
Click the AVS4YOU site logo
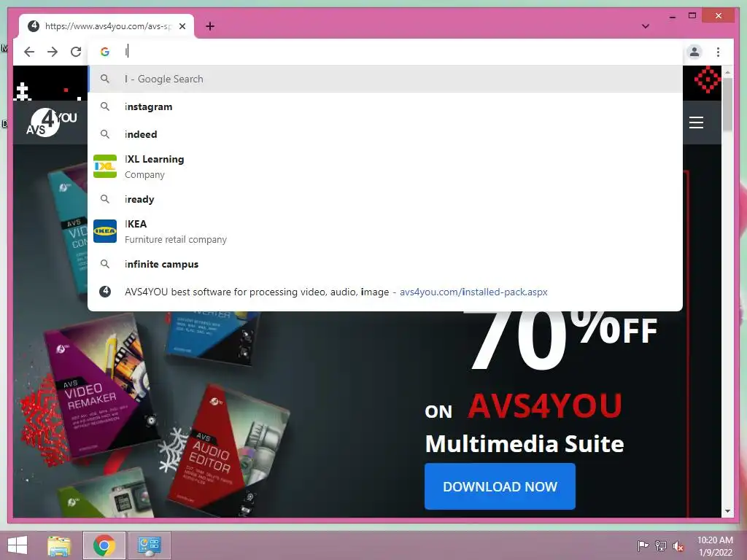(x=52, y=122)
